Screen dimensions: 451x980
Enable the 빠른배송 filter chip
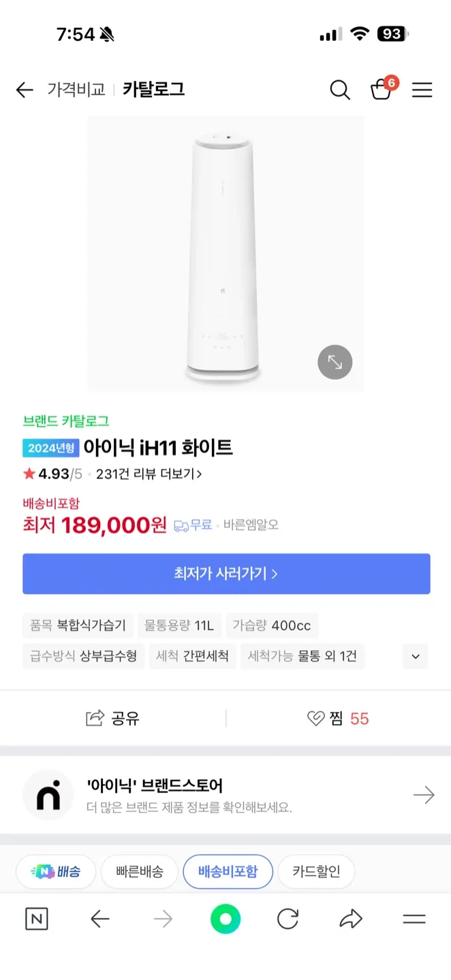(139, 872)
